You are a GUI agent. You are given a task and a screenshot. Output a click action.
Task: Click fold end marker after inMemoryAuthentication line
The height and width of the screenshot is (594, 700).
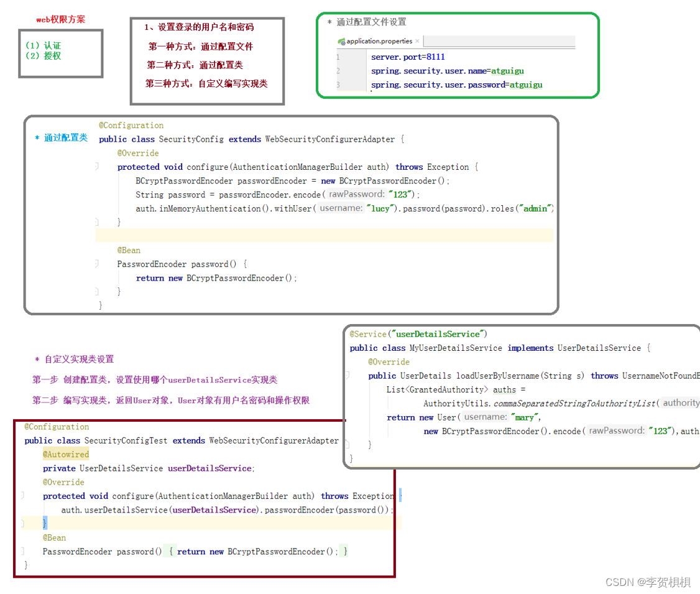click(96, 222)
